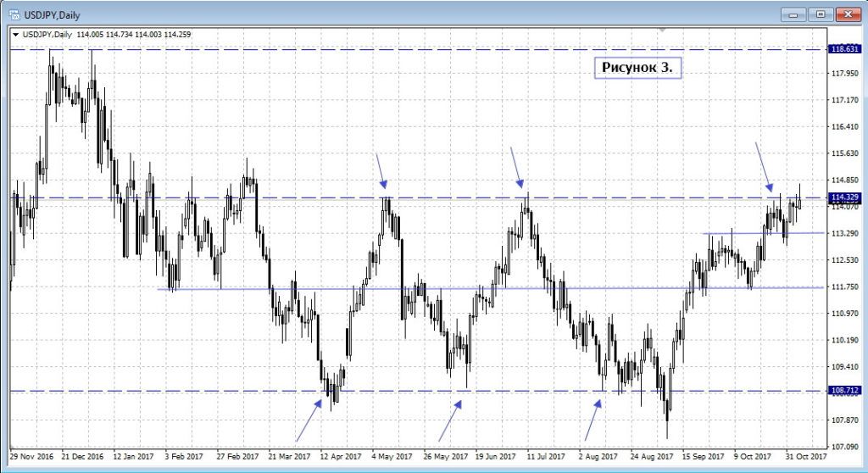868x473 pixels.
Task: Select the down arrow above October 2017 peak
Action: [764, 167]
